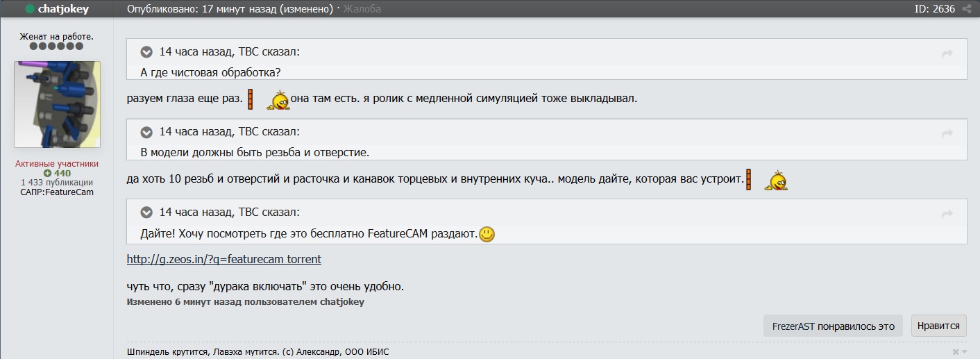Click the green reputation plus icon

(47, 174)
